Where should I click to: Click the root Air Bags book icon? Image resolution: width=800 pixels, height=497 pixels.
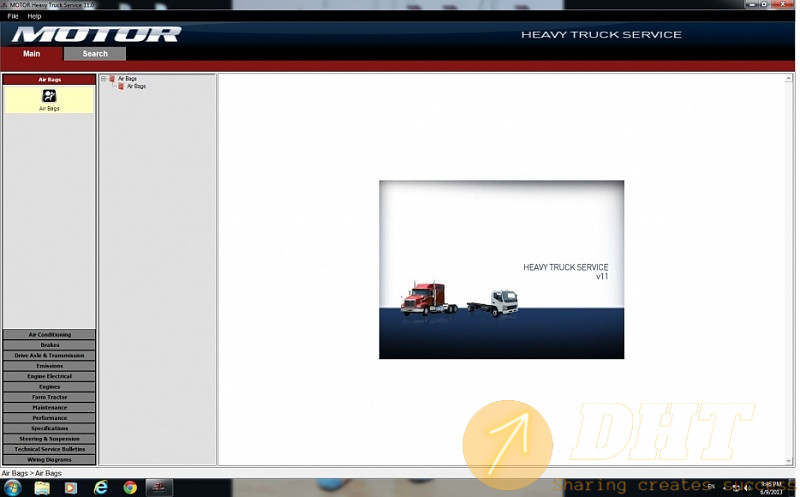coord(112,79)
